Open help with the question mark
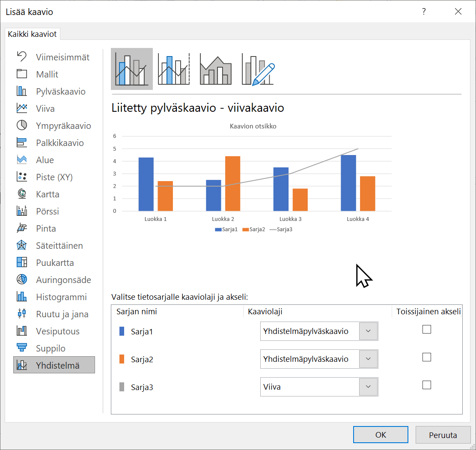 click(424, 12)
